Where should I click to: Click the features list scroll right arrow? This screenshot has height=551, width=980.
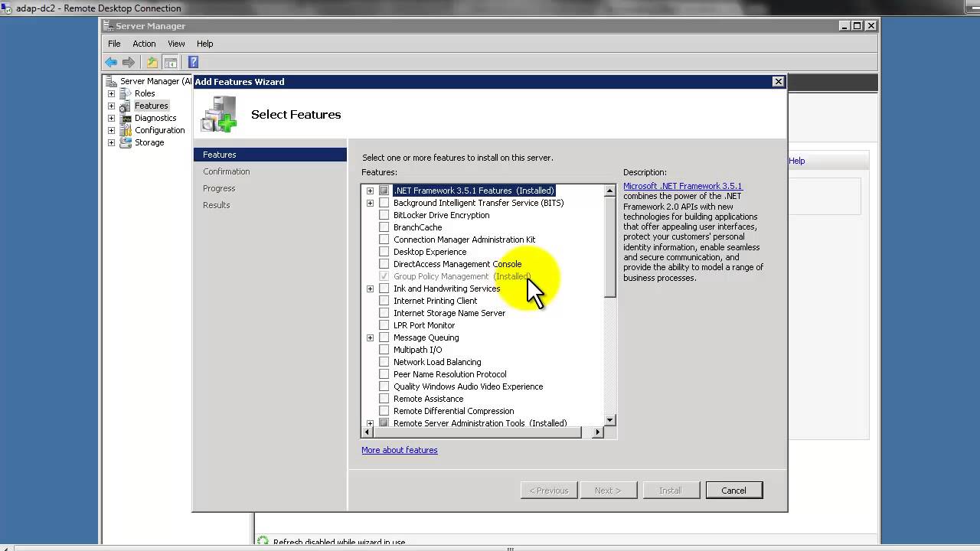(598, 432)
